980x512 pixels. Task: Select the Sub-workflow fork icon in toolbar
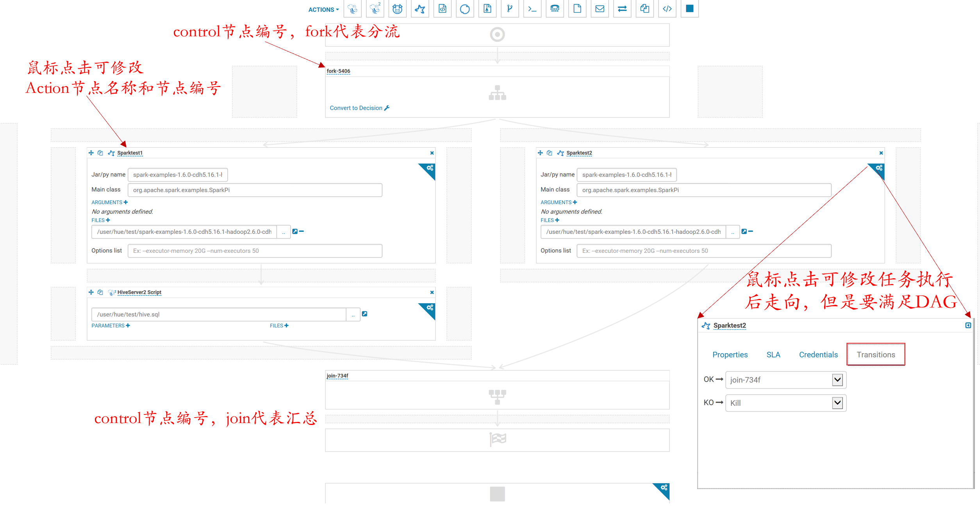pos(510,9)
